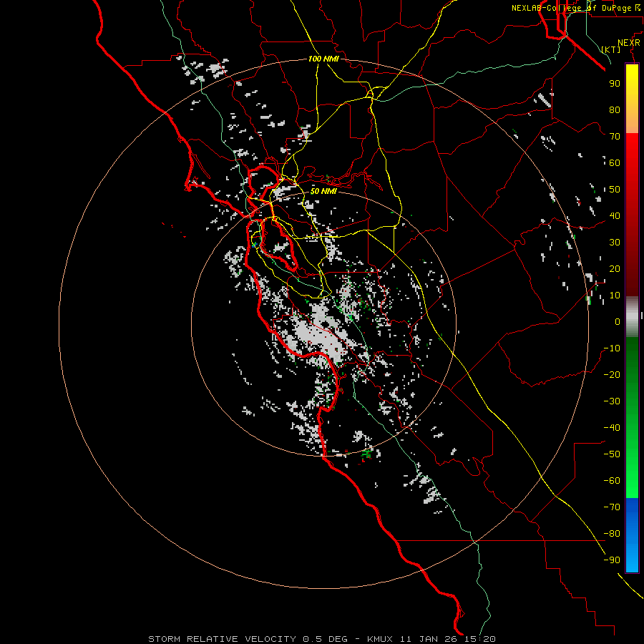Click the -20 scale value

612,374
